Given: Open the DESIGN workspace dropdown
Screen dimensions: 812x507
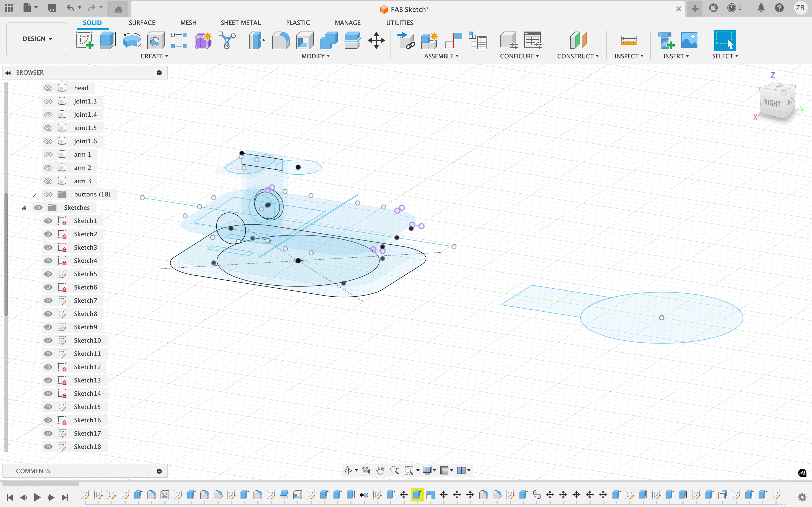Looking at the screenshot, I should pyautogui.click(x=37, y=39).
